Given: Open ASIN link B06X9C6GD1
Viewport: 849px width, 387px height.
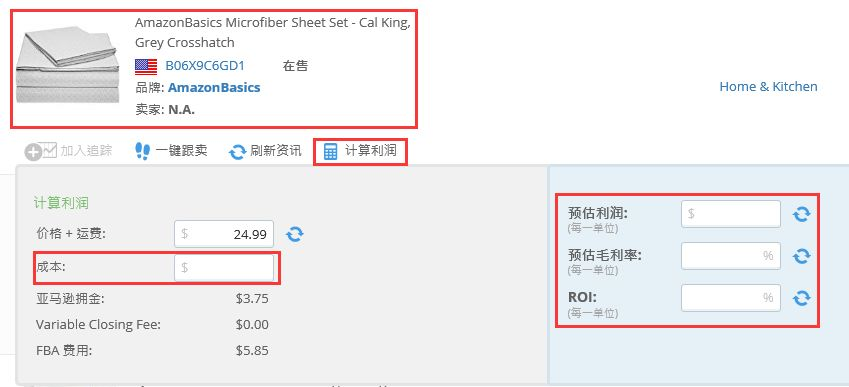Looking at the screenshot, I should [x=205, y=66].
